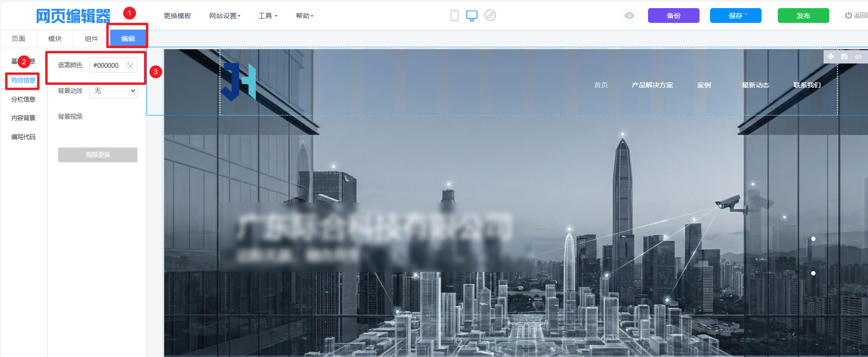Viewport: 868px width, 357px height.
Task: Click the 背景动效 label
Action: pyautogui.click(x=70, y=91)
